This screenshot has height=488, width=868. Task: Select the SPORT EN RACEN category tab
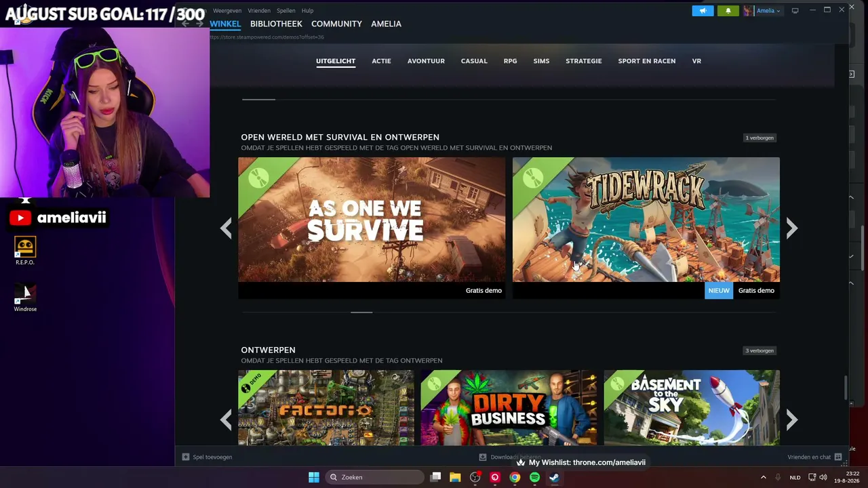point(647,61)
